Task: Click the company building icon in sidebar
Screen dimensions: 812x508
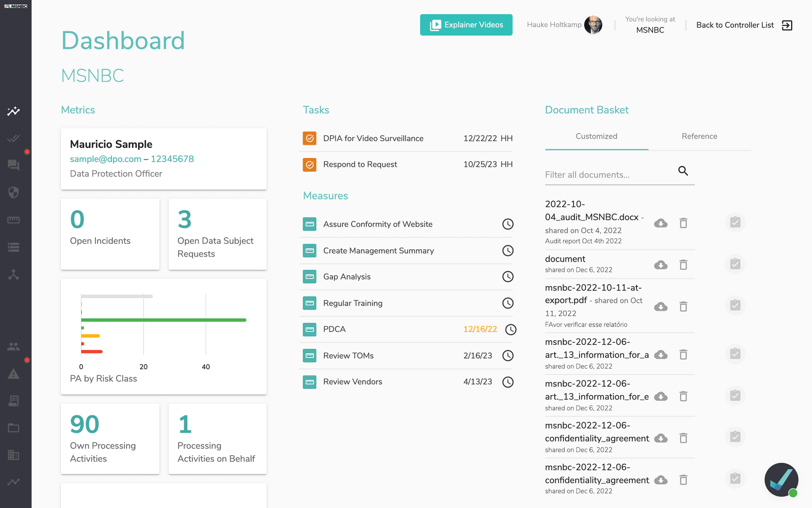Action: point(14,455)
